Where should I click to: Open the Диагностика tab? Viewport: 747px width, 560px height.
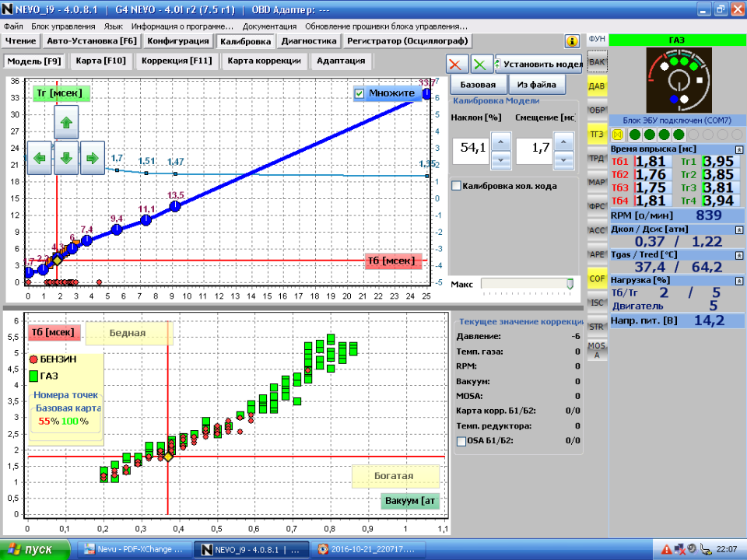click(x=309, y=41)
